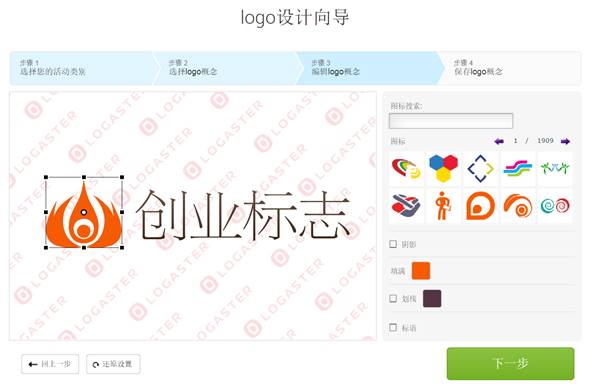Go to previous icon page arrow
600x390 pixels.
pos(499,141)
